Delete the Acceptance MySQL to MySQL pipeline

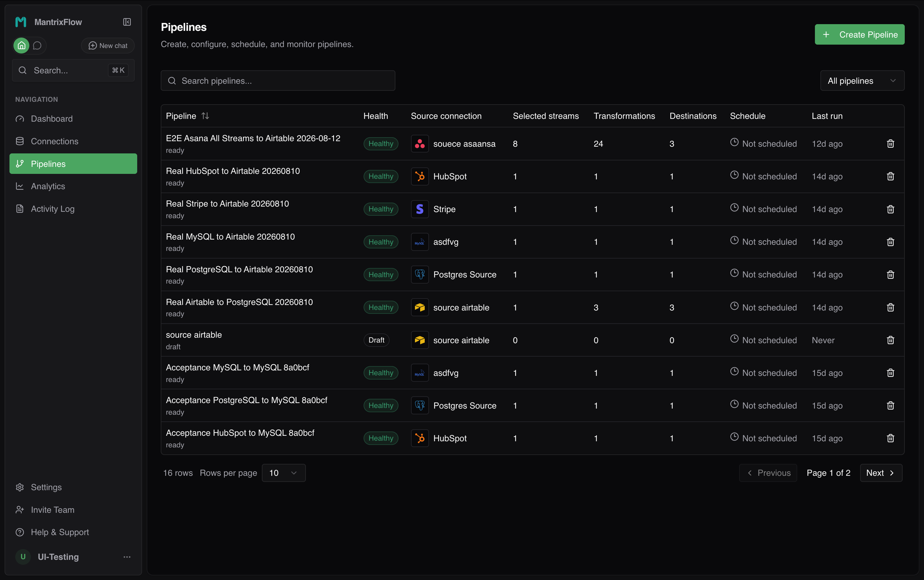point(890,373)
